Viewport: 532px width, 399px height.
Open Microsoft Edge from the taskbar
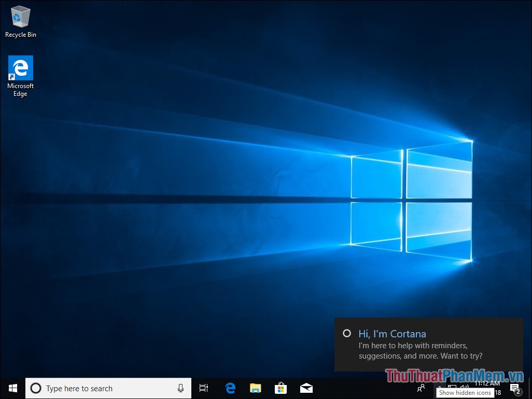(x=230, y=388)
